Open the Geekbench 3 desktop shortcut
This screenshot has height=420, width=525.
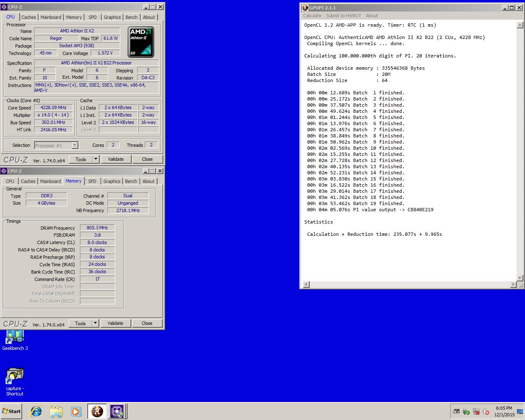click(x=15, y=340)
